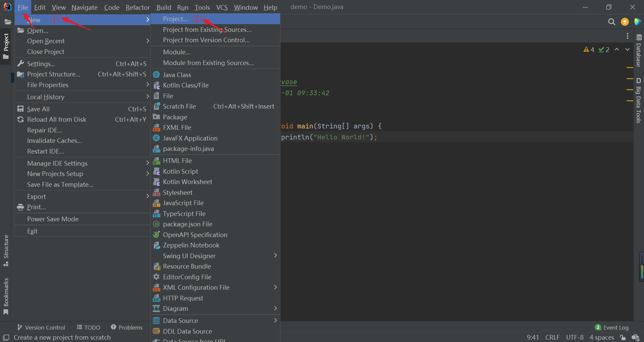Choose Project from Version Control...
Image resolution: width=644 pixels, height=342 pixels.
click(215, 40)
